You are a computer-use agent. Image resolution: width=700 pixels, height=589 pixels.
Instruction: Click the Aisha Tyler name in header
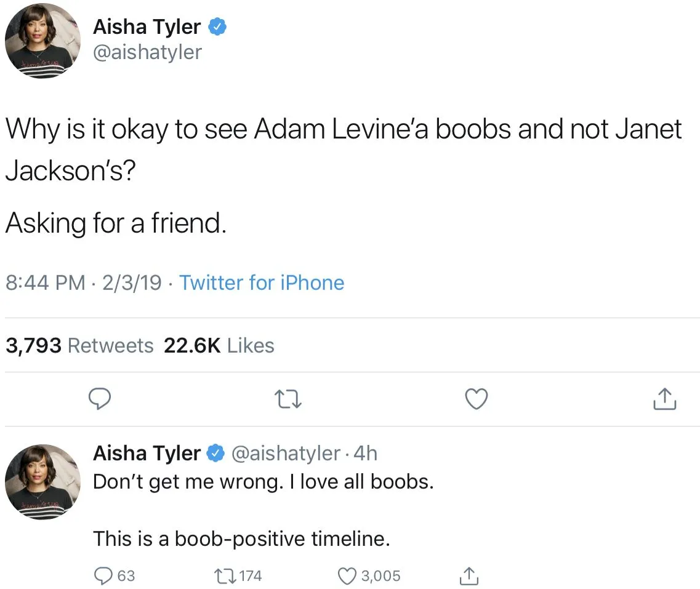coord(147,27)
